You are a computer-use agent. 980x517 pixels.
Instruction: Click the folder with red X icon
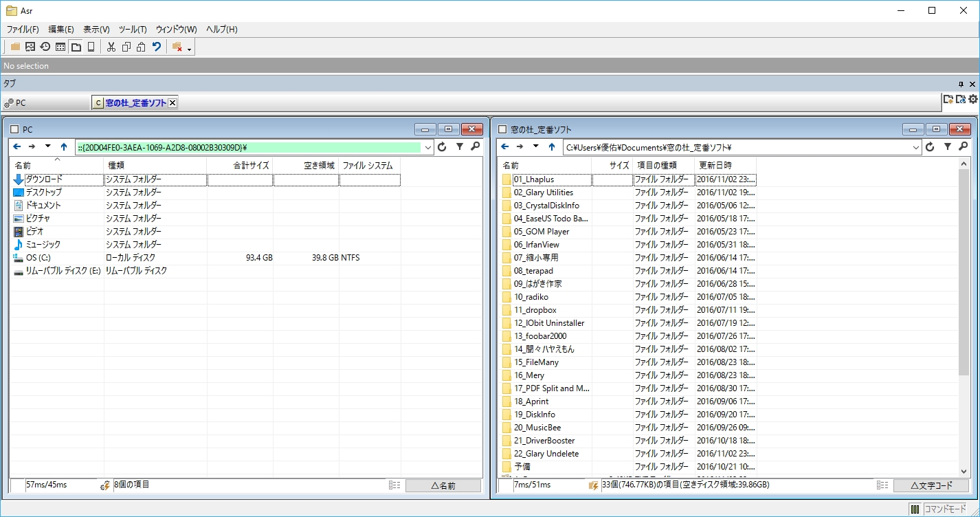click(177, 47)
